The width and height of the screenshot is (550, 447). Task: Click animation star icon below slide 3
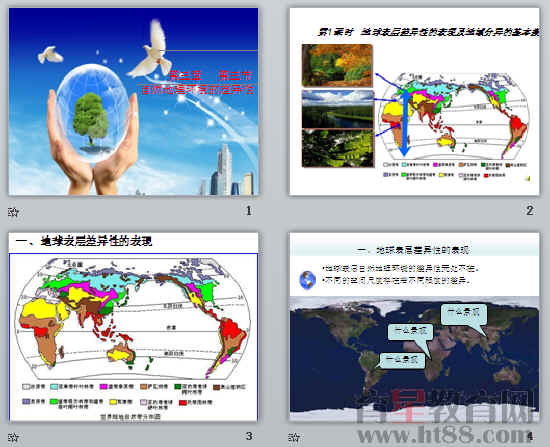pos(13,437)
